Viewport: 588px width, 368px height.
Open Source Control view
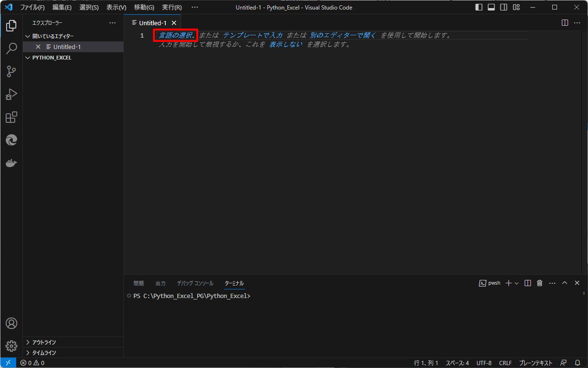[x=11, y=71]
